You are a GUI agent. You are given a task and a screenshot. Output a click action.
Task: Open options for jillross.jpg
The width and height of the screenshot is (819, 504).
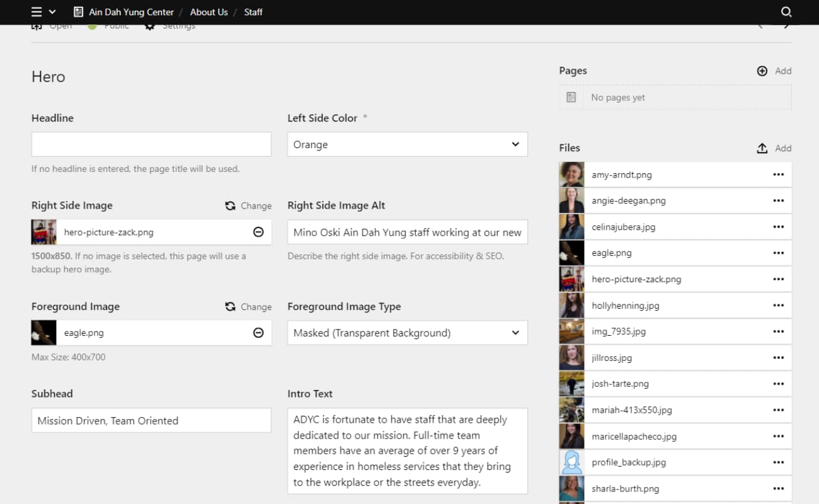point(778,358)
